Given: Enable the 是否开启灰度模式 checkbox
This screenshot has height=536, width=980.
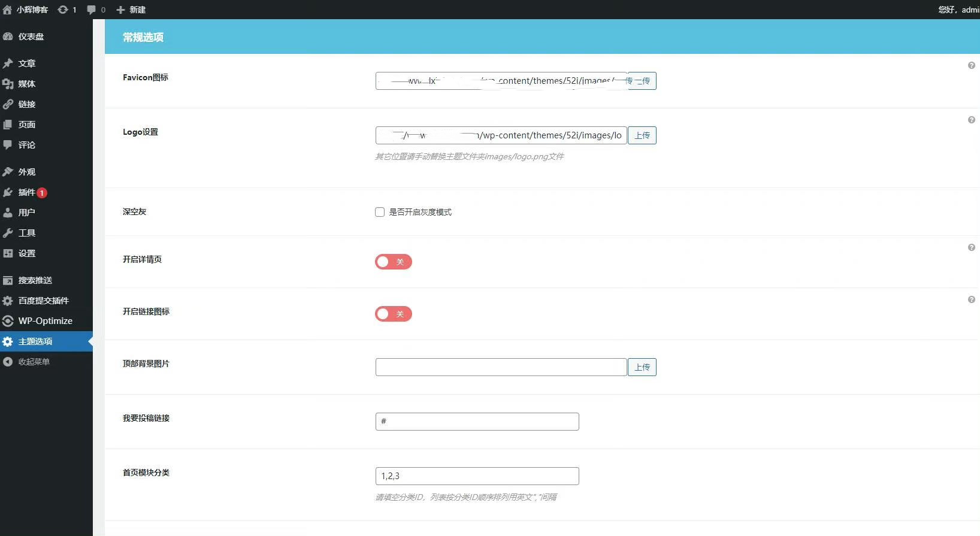Looking at the screenshot, I should (380, 212).
